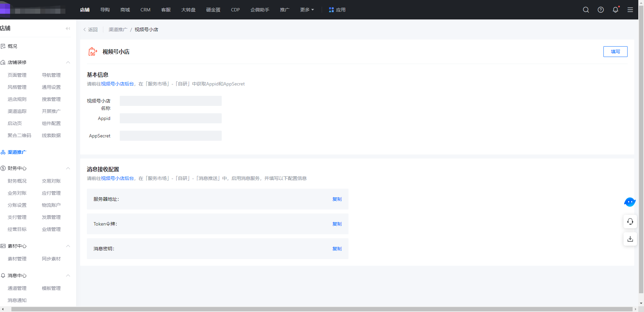Copy the Token令牌 value
This screenshot has width=644, height=312.
pyautogui.click(x=337, y=224)
